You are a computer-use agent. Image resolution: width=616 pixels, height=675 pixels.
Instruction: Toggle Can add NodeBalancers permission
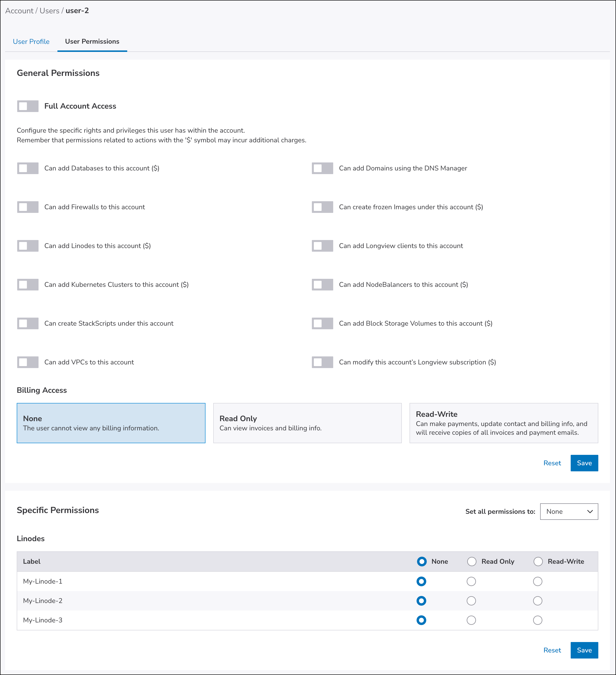322,285
